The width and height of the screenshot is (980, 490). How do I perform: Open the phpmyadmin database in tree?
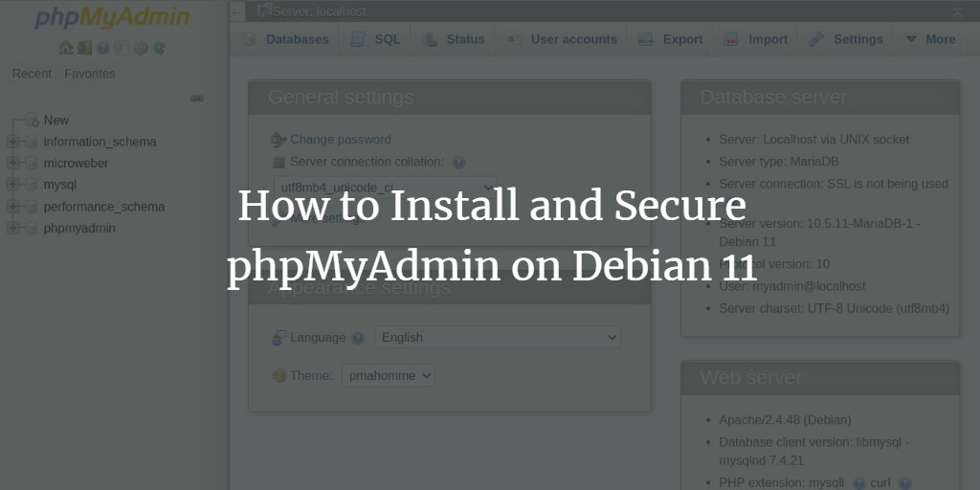click(x=79, y=228)
